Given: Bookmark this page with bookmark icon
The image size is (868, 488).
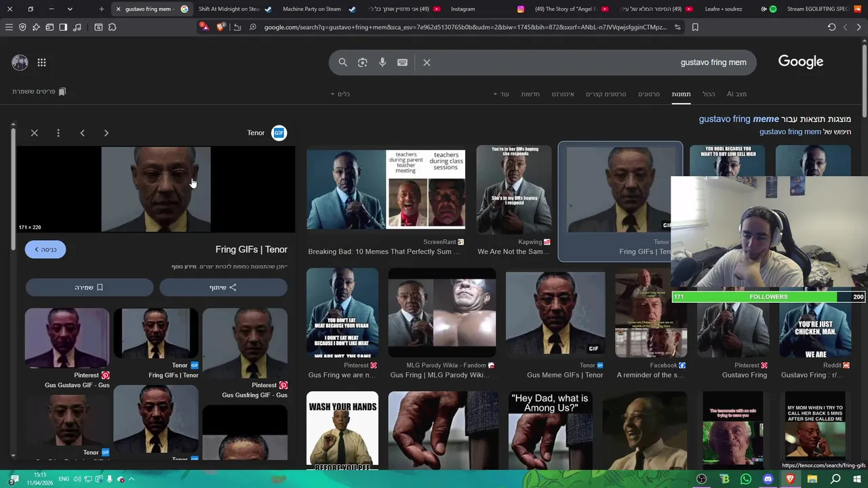Looking at the screenshot, I should click(695, 27).
